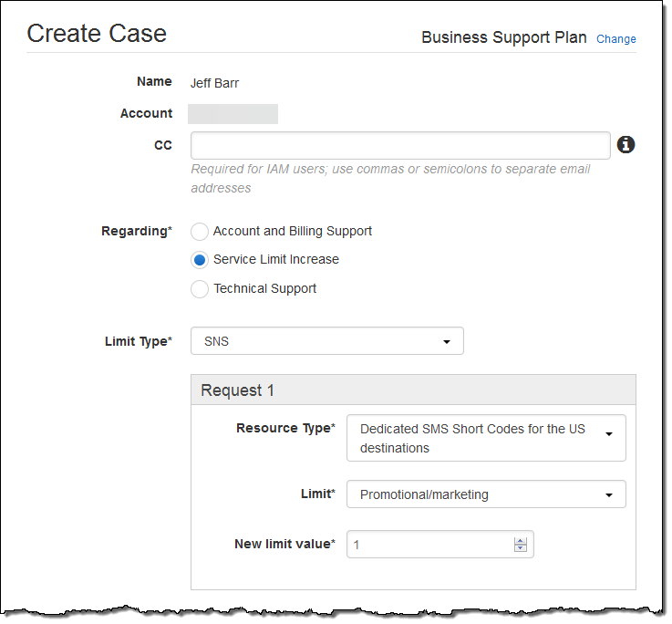Expand the Resource Type dropdown
This screenshot has width=672, height=624.
(486, 439)
